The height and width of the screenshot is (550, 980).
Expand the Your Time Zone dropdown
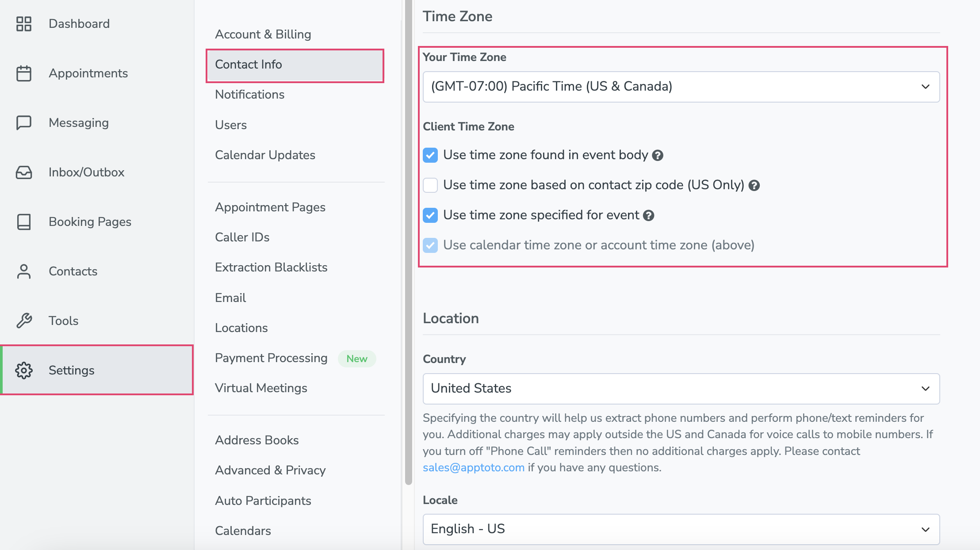pyautogui.click(x=681, y=87)
